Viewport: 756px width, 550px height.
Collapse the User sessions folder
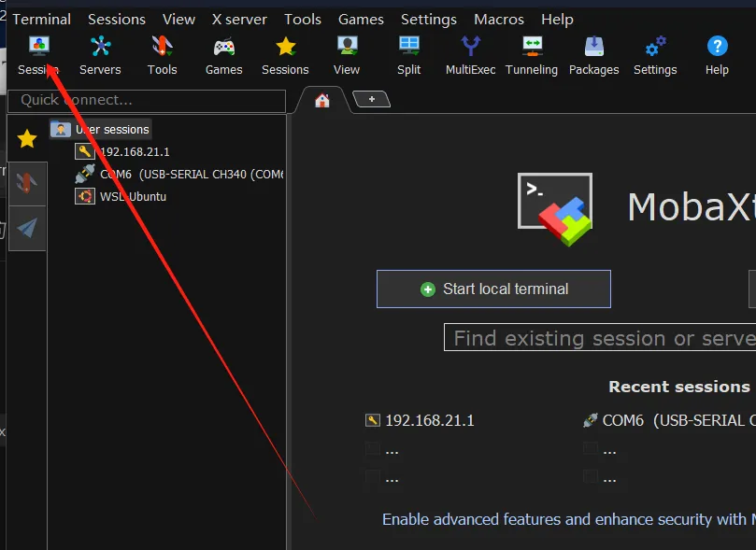[x=101, y=129]
